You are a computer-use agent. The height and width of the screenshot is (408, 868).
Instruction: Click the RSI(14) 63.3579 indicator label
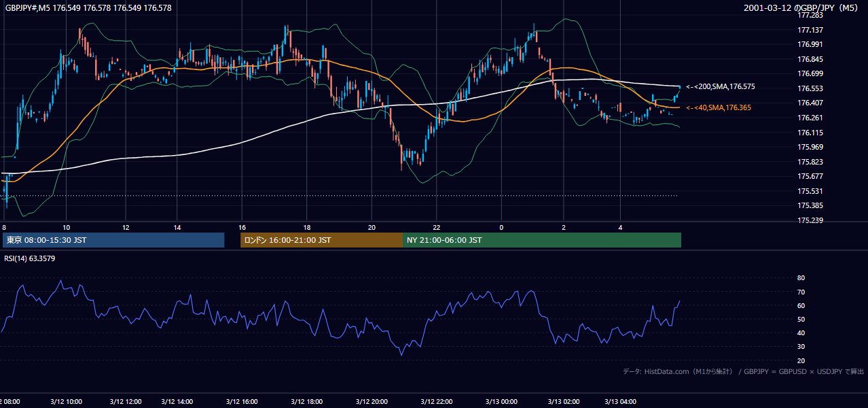tap(30, 258)
